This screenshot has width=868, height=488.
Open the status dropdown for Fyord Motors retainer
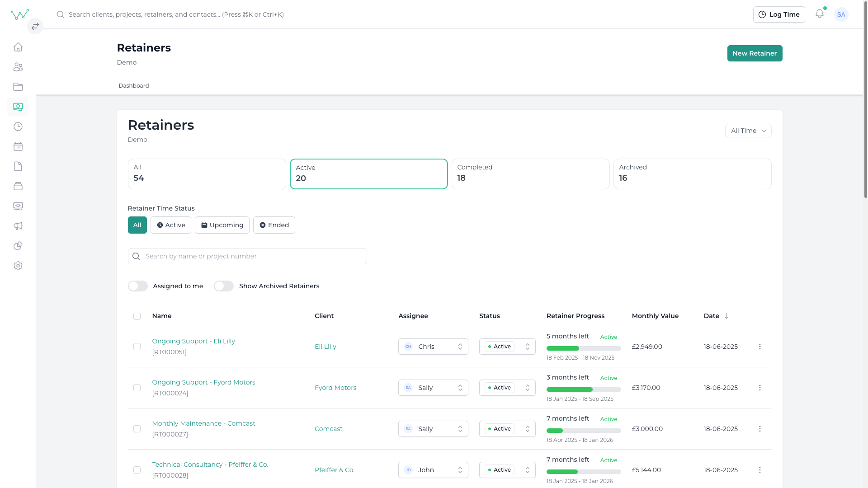pos(507,388)
